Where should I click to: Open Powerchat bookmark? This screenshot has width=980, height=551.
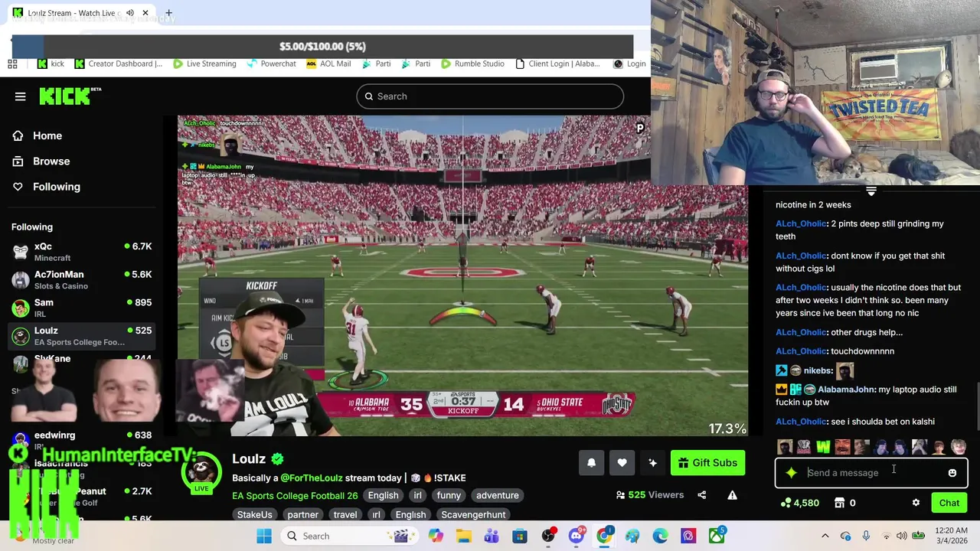click(271, 64)
